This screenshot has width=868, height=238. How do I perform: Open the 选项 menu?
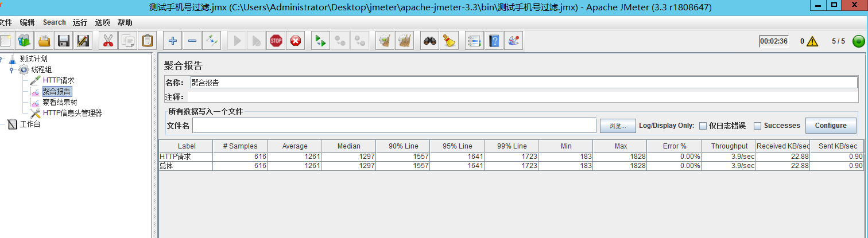click(103, 22)
